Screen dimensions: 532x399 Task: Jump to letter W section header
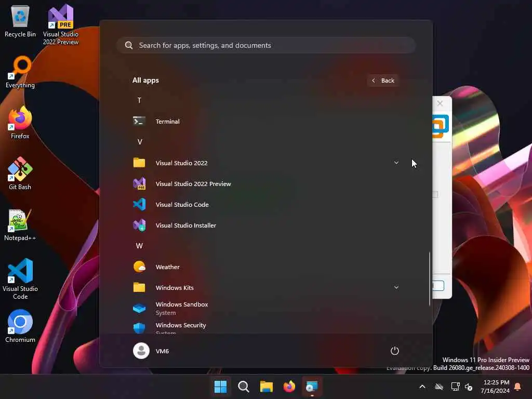[x=139, y=246]
